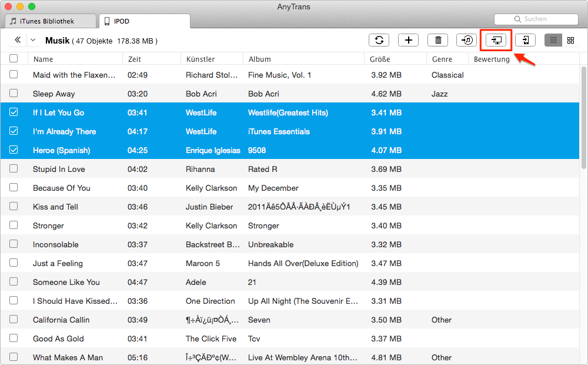Viewport: 588px width, 365px height.
Task: Check the Maid with the Flaxen row
Action: tap(14, 74)
